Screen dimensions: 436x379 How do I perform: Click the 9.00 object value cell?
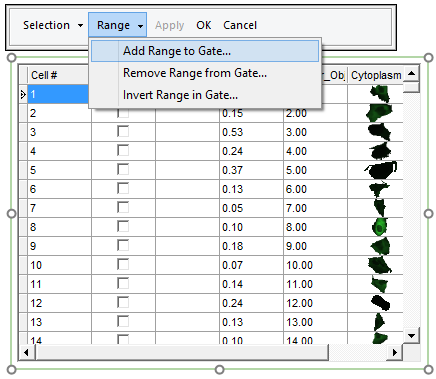coord(315,246)
